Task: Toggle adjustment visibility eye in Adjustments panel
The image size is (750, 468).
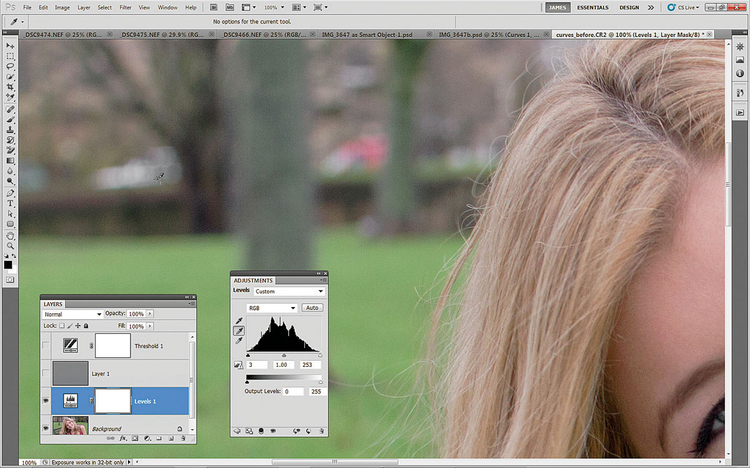Action: tap(273, 431)
